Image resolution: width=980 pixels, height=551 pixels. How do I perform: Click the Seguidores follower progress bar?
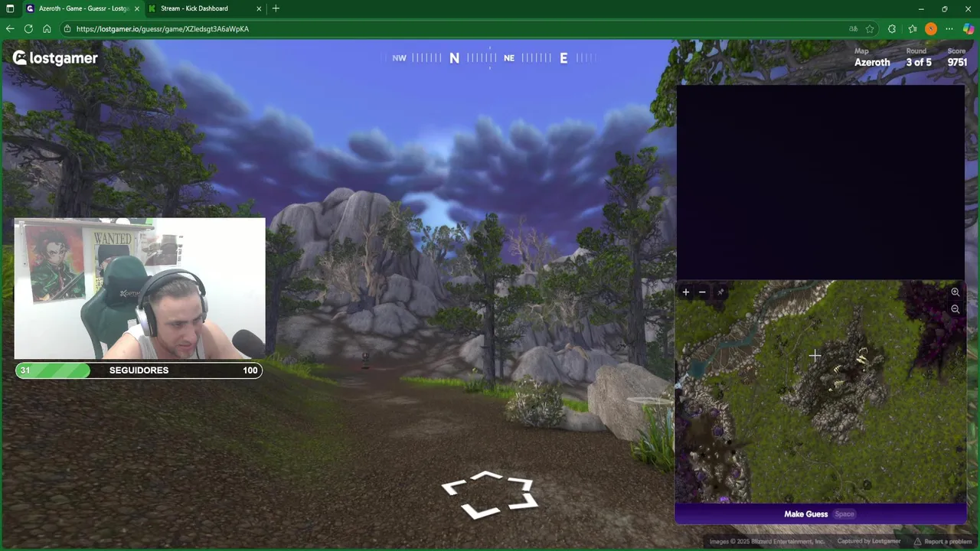coord(139,370)
